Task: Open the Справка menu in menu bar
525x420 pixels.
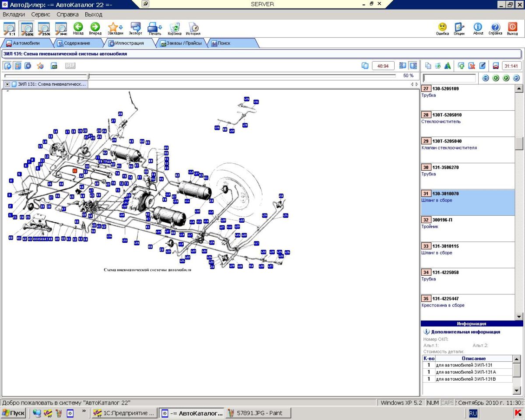Action: click(68, 14)
